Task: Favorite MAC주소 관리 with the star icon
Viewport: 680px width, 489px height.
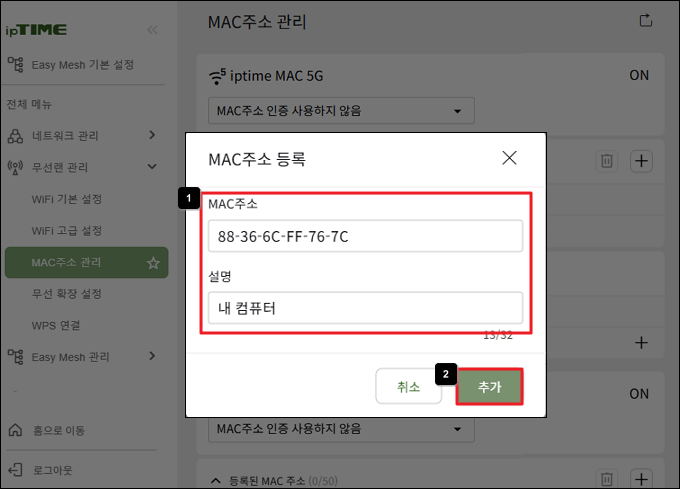Action: coord(153,263)
